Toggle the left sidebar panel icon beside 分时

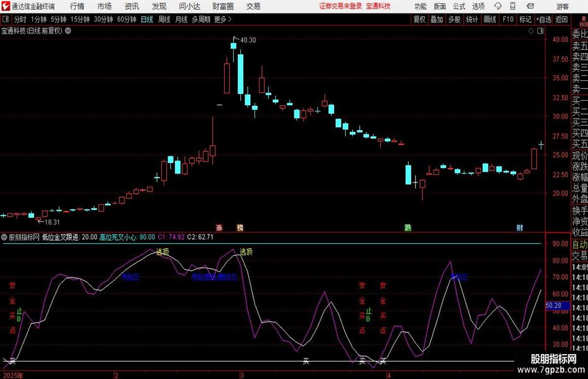tap(6, 19)
